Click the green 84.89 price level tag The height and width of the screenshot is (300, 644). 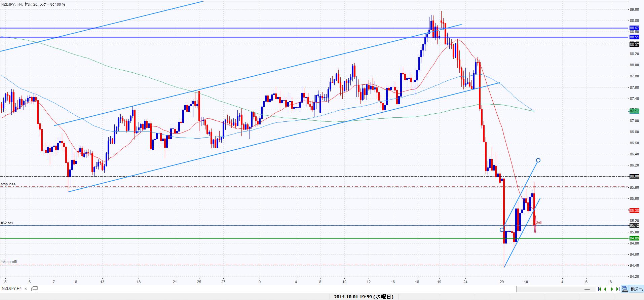click(x=634, y=238)
